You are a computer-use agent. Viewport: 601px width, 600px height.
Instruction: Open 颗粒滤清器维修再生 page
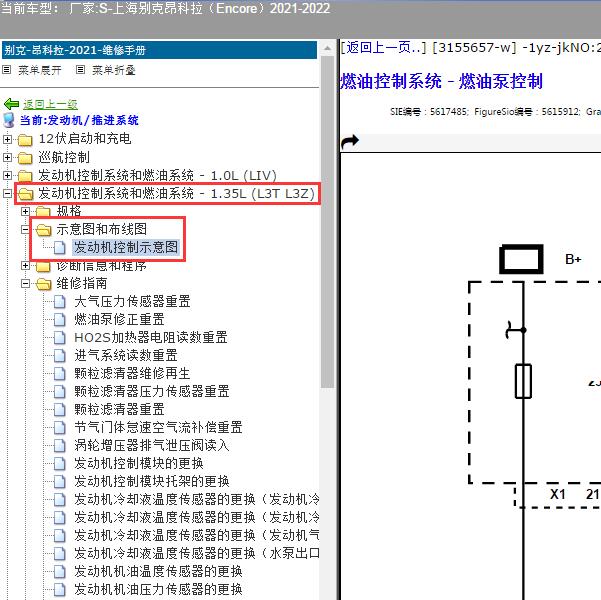pyautogui.click(x=132, y=373)
